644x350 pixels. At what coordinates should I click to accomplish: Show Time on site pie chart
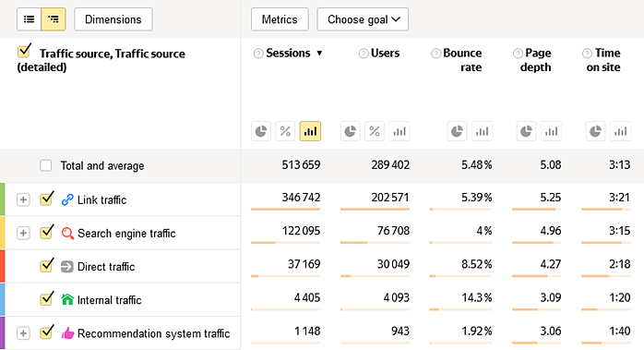click(x=595, y=131)
